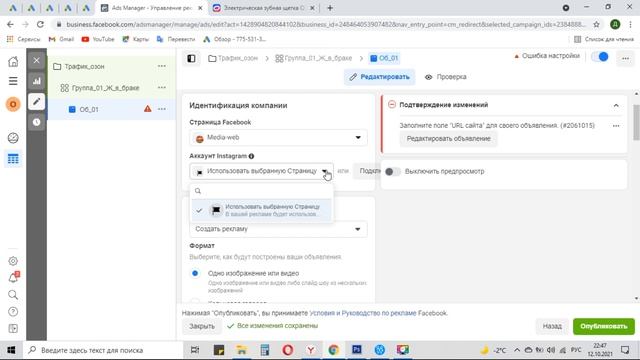
Task: Switch to the Проверка tab
Action: click(x=446, y=77)
